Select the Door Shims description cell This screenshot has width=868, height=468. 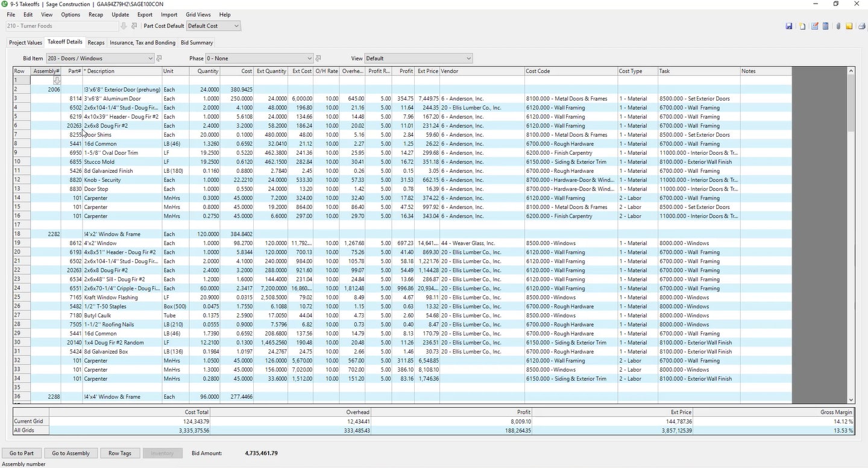coord(122,134)
